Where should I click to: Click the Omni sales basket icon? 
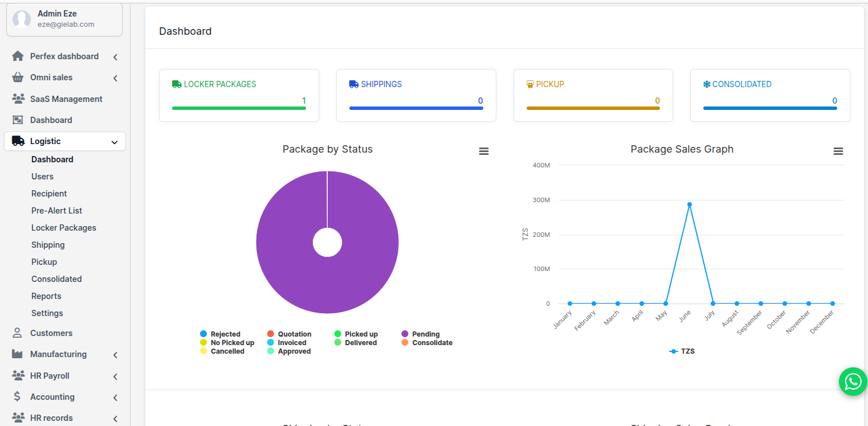click(x=18, y=77)
